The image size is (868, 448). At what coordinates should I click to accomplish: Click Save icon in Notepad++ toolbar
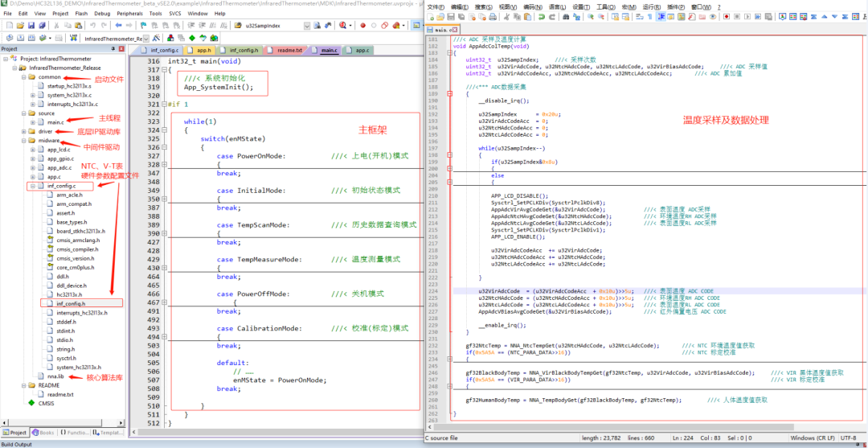[x=451, y=17]
